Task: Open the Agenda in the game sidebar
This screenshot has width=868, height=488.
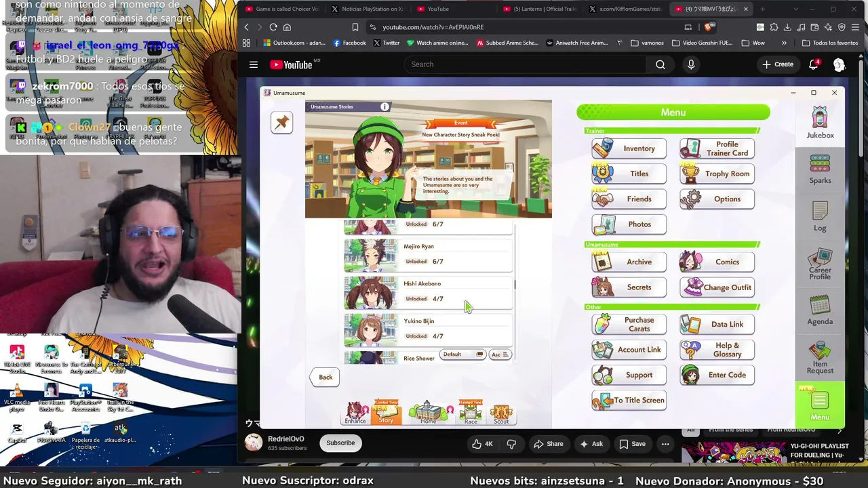Action: [820, 310]
